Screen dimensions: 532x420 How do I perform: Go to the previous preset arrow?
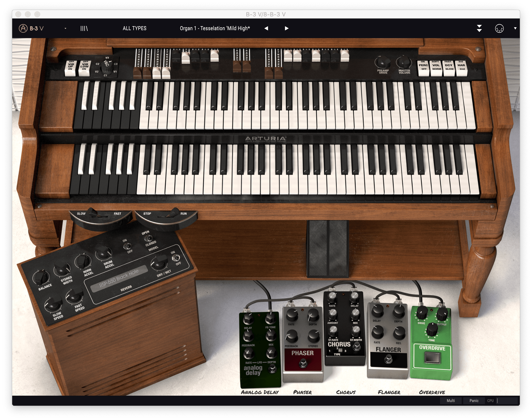pyautogui.click(x=266, y=28)
